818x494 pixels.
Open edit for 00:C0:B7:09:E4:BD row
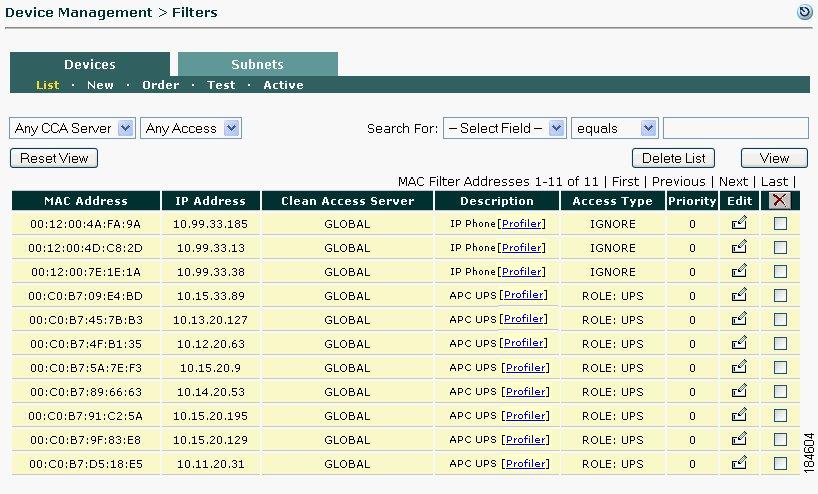point(739,295)
